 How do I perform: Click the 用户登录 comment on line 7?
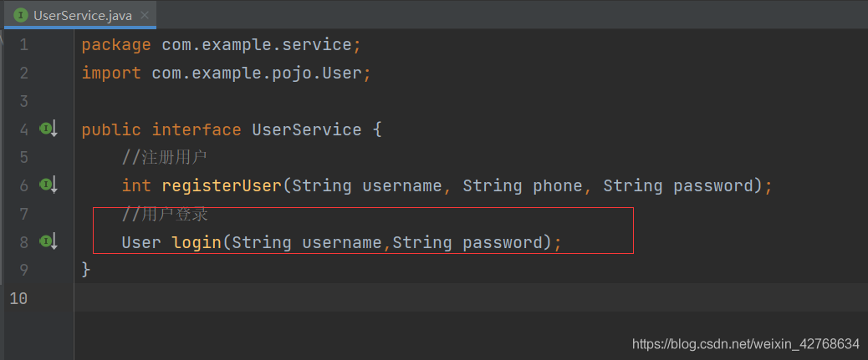(165, 214)
